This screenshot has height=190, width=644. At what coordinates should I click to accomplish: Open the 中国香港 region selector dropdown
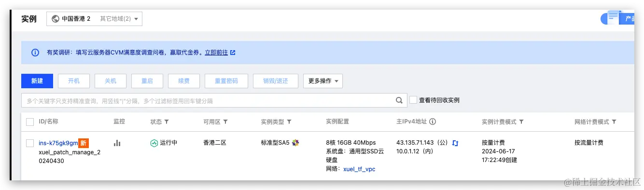tap(94, 19)
